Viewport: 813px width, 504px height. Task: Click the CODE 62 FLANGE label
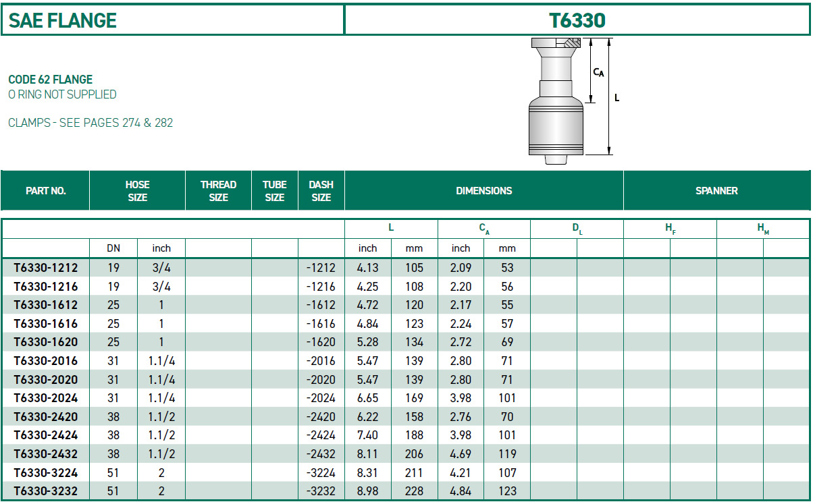pos(51,80)
